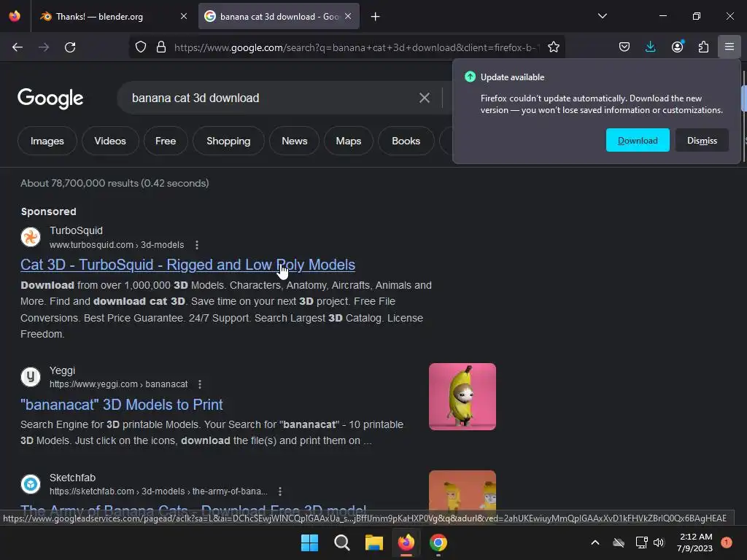Switch to Books results
The width and height of the screenshot is (747, 560).
pos(406,141)
